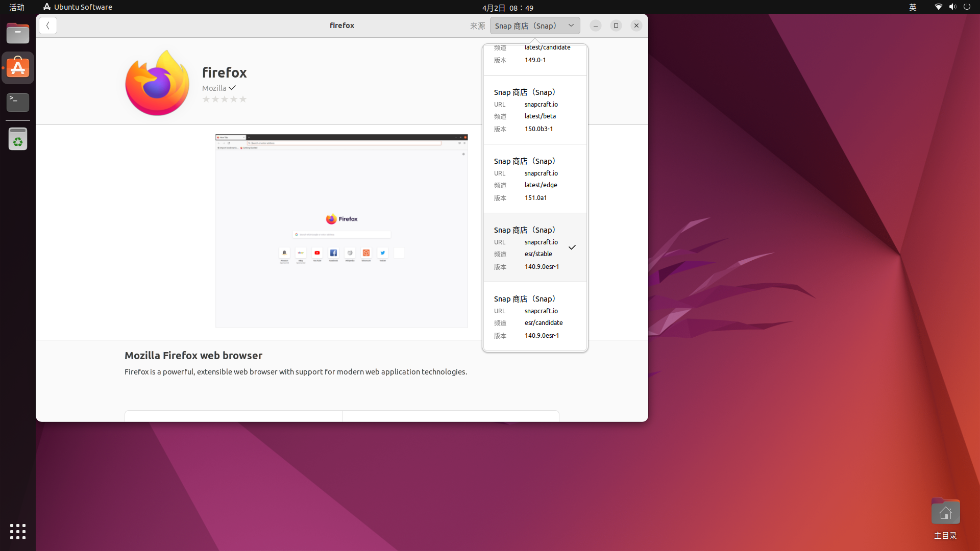
Task: Click the large Firefox logo
Action: 157,83
